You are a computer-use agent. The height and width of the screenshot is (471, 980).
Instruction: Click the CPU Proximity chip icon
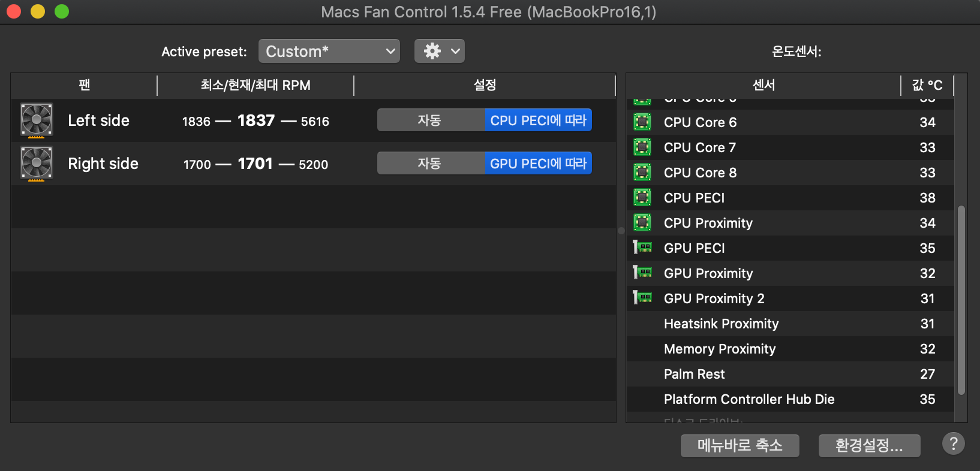642,223
